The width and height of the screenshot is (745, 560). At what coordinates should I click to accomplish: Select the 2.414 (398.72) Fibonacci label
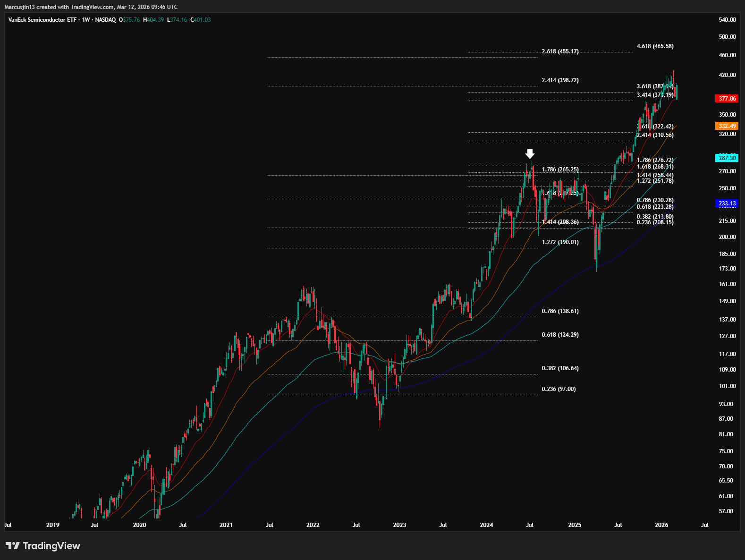(x=560, y=80)
